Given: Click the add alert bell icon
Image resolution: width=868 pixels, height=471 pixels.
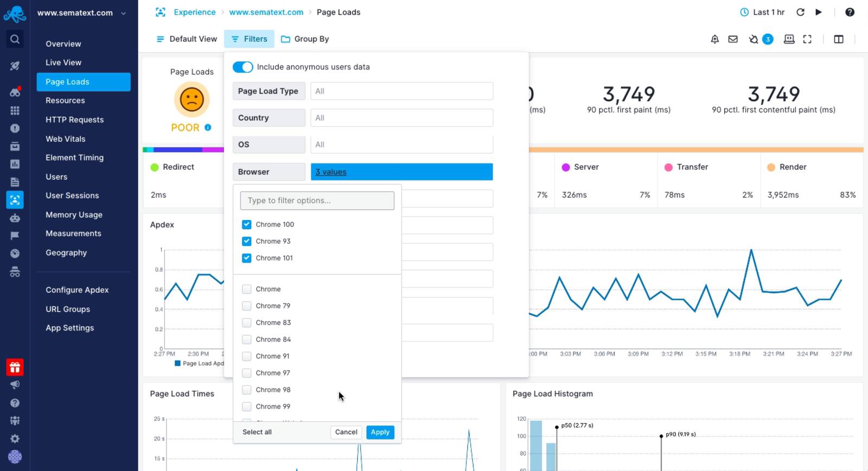Looking at the screenshot, I should tap(715, 39).
